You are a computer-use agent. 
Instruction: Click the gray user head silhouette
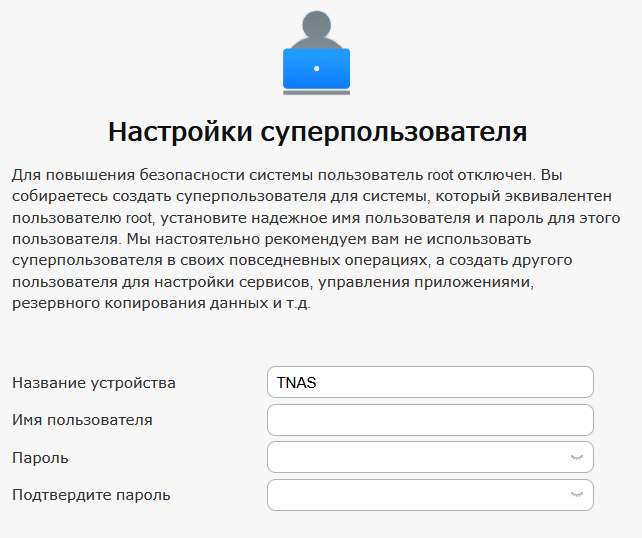click(x=316, y=24)
